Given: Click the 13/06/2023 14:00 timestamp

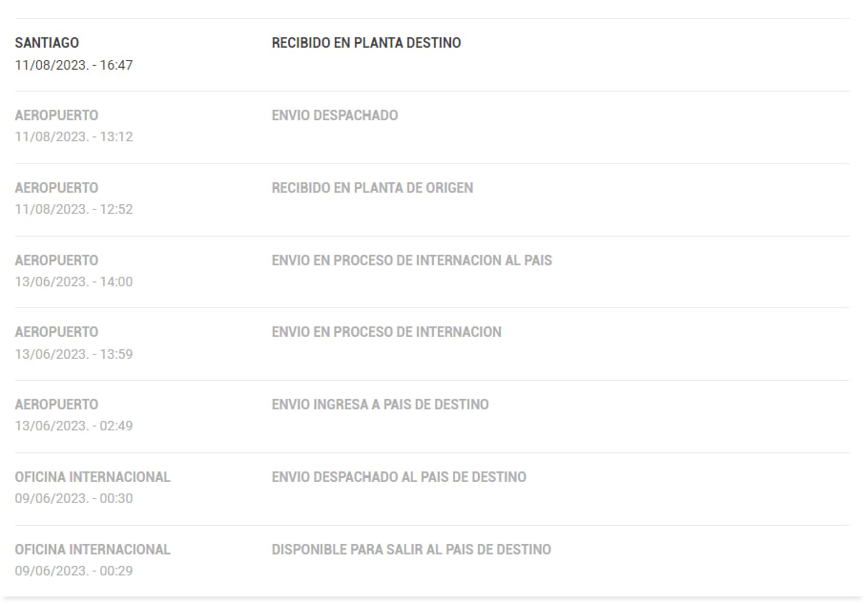Looking at the screenshot, I should [73, 282].
